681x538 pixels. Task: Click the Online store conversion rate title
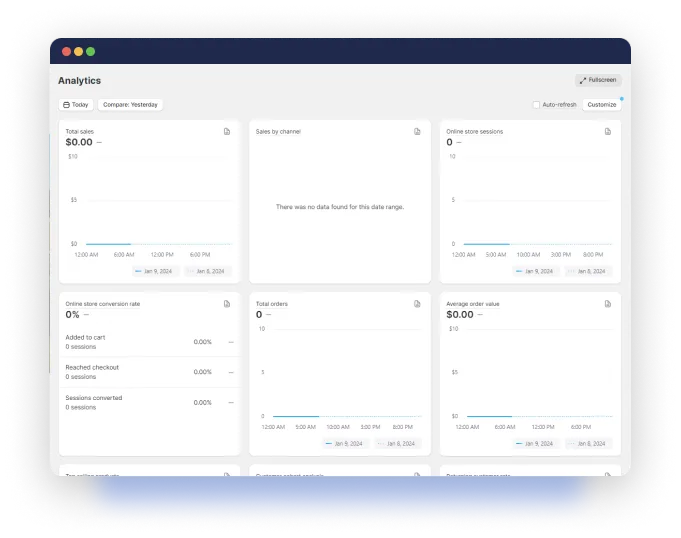click(102, 303)
